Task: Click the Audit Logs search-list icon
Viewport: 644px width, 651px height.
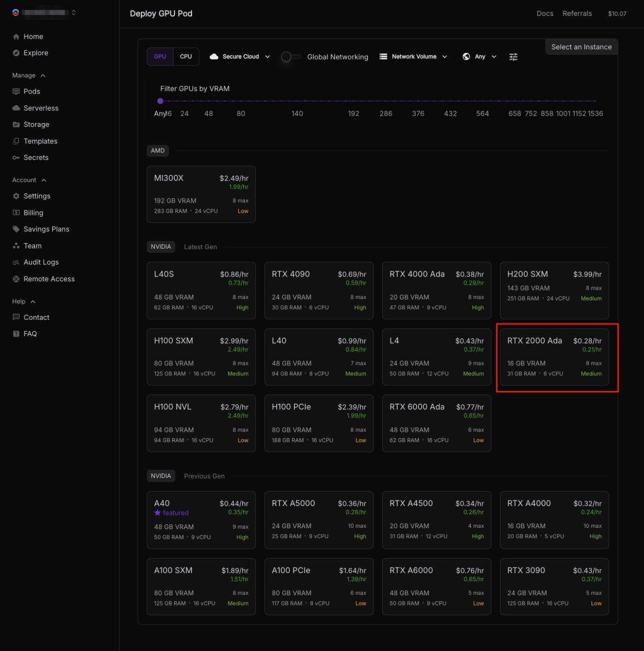Action: point(16,262)
